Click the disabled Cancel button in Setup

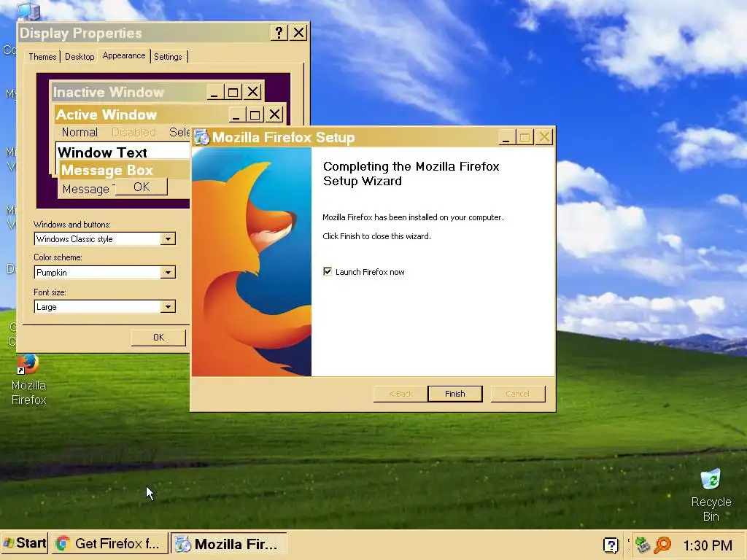coord(518,394)
